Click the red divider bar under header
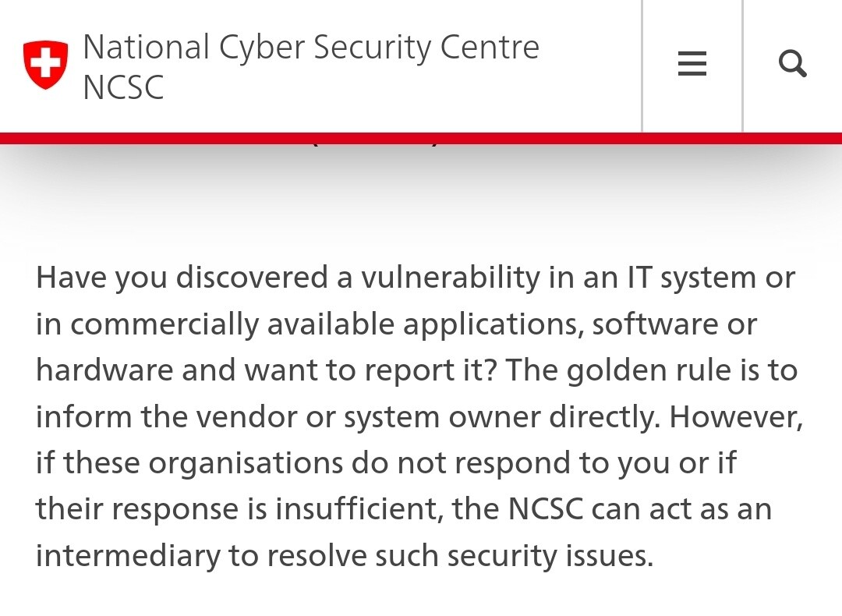The height and width of the screenshot is (616, 842). pyautogui.click(x=421, y=139)
